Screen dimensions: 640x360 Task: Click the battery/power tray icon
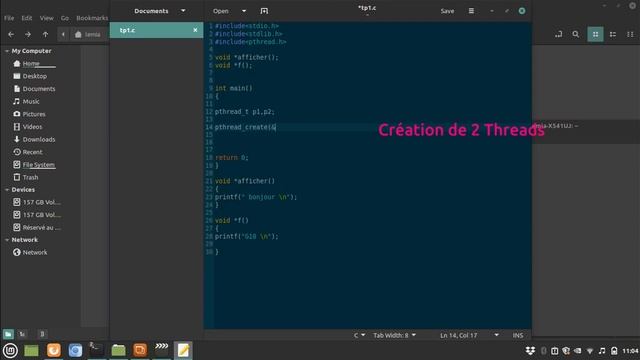614,351
